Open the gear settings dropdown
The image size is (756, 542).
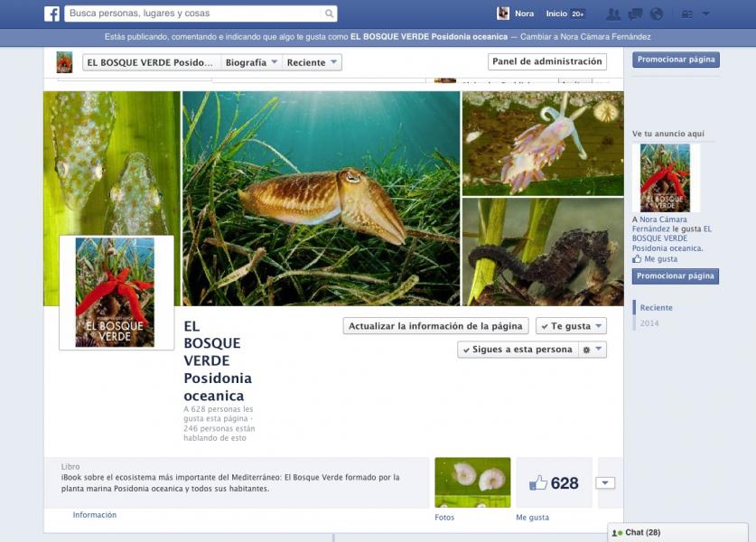pos(592,350)
